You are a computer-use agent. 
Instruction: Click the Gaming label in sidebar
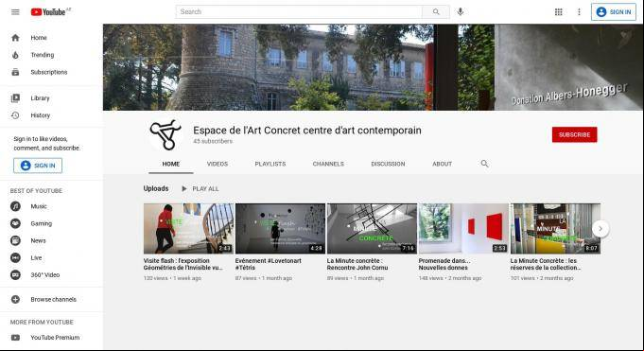[x=42, y=223]
